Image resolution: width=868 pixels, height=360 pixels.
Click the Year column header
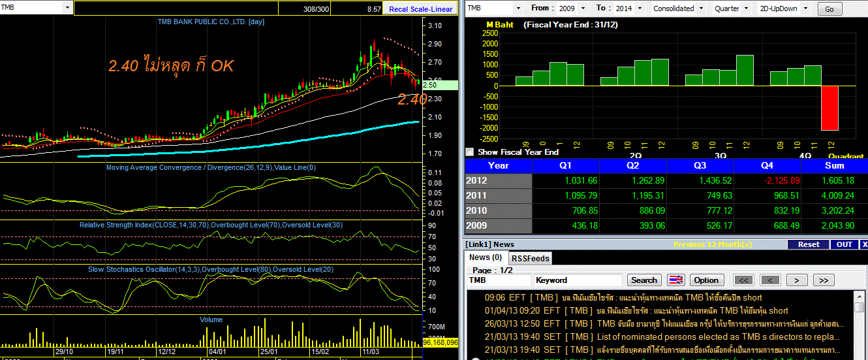click(x=498, y=165)
